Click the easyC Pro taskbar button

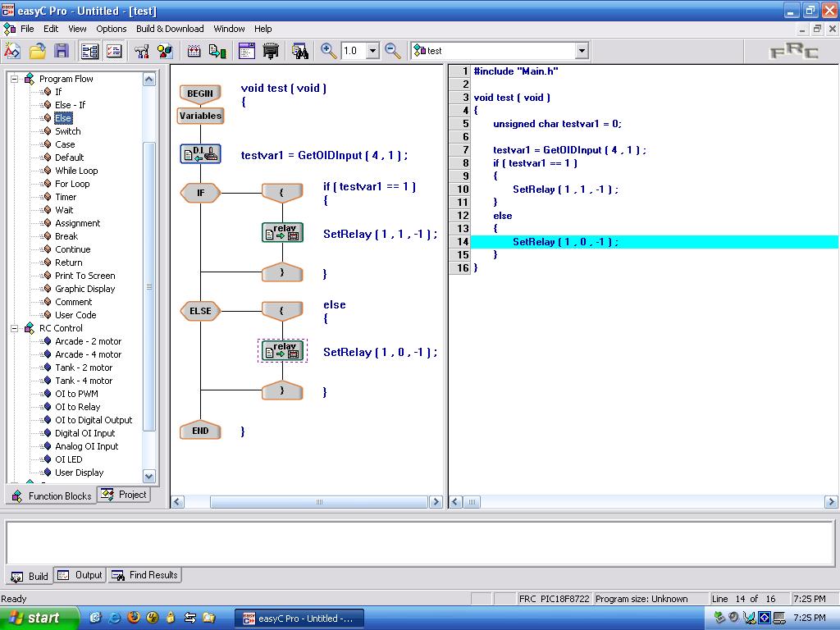tap(299, 619)
